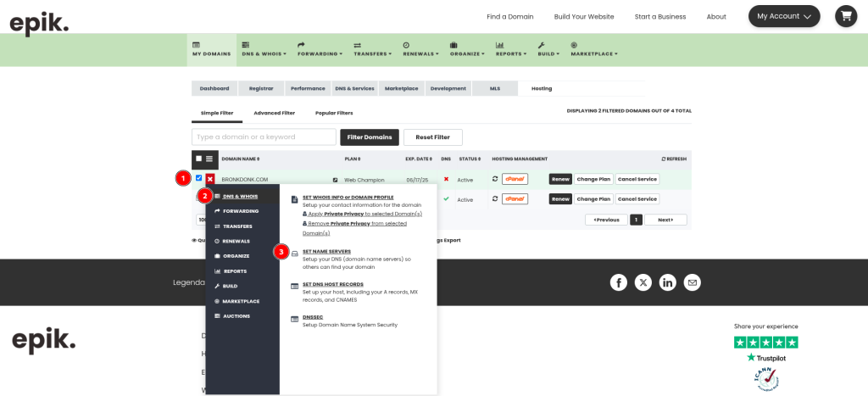
Task: Expand the BUILD top nav dropdown
Action: pos(548,50)
